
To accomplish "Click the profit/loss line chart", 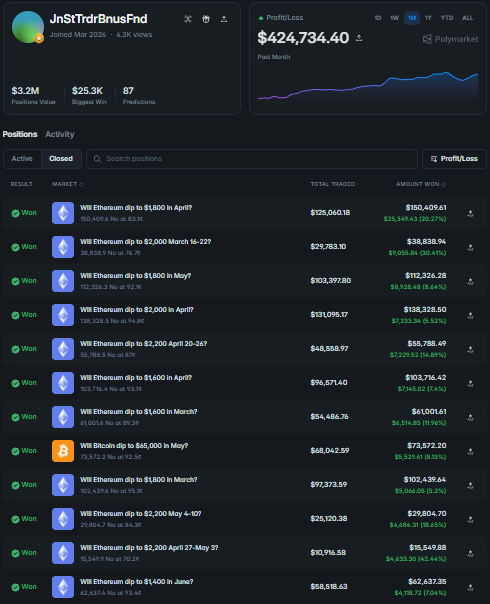I will click(368, 86).
